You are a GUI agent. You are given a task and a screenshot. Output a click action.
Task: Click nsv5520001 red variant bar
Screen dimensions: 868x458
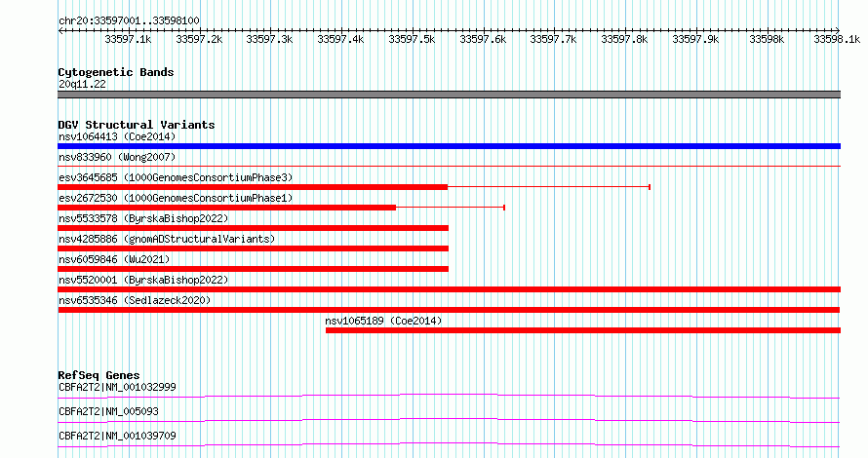449,289
